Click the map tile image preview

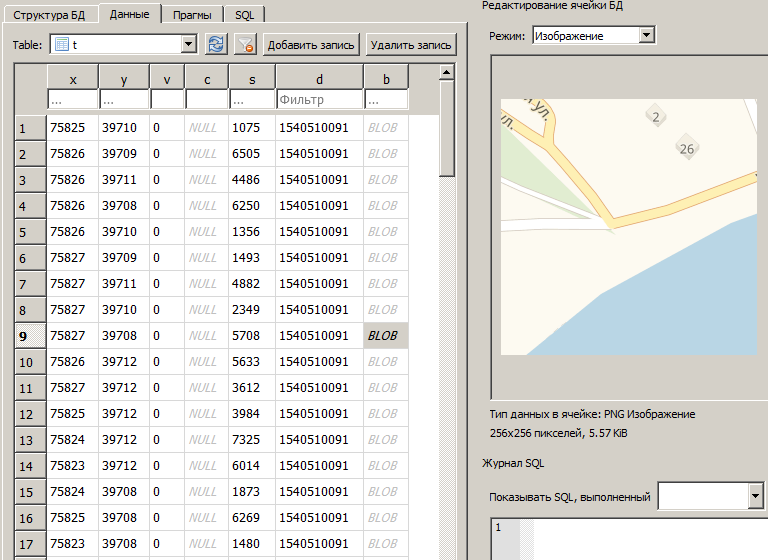pos(628,227)
